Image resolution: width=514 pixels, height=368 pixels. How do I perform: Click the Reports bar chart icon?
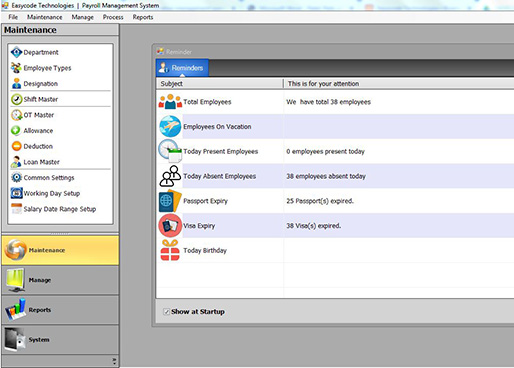tap(15, 310)
